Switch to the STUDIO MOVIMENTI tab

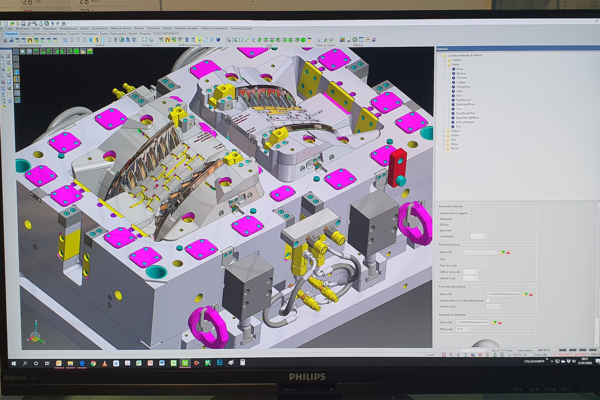click(166, 34)
